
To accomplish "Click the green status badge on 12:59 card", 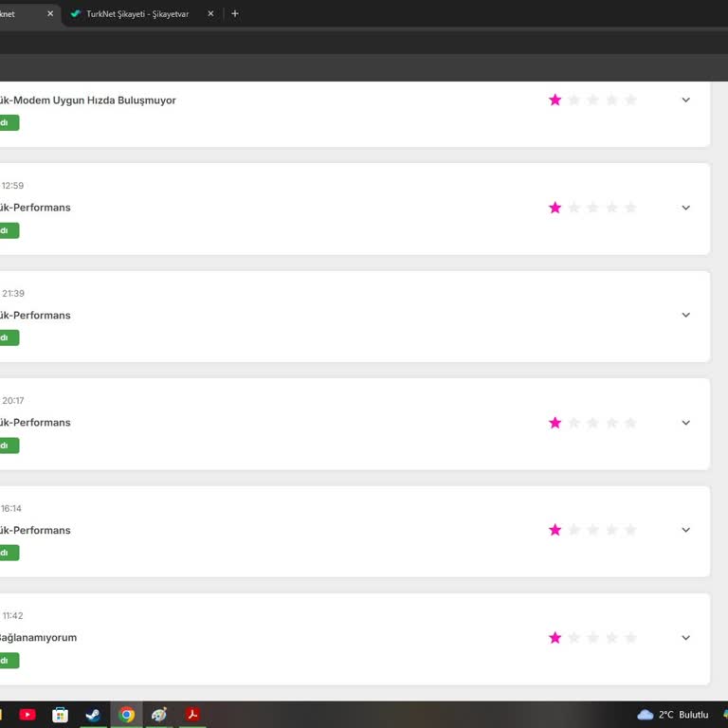I will click(9, 230).
